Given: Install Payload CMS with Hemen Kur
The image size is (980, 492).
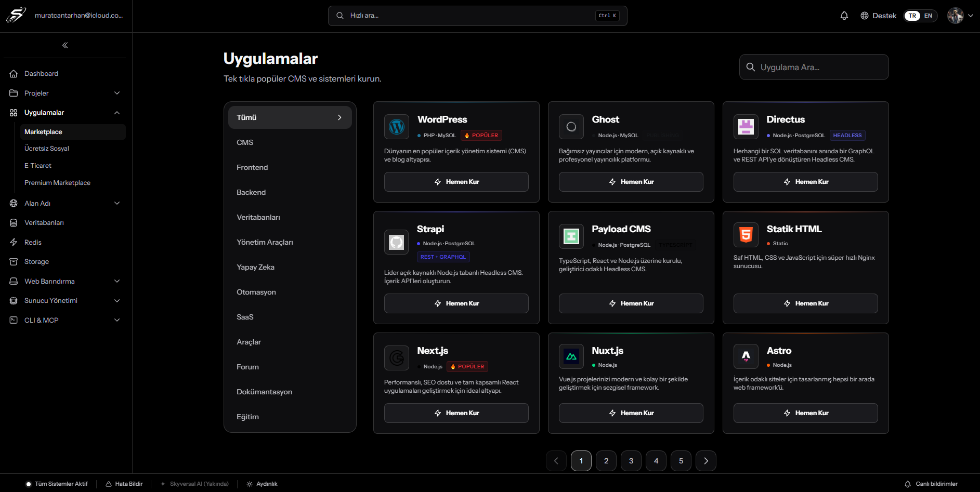Looking at the screenshot, I should (x=631, y=303).
